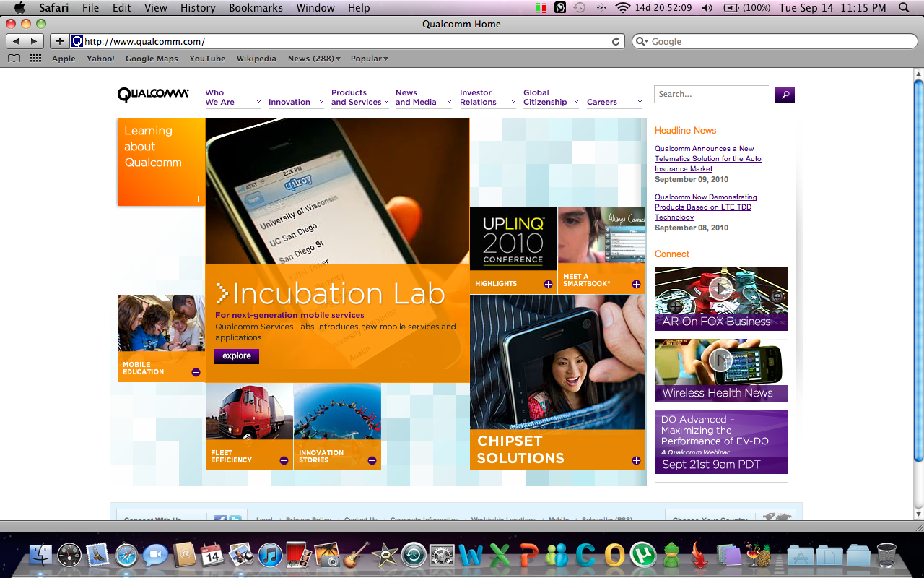Open the Window menu
Image resolution: width=924 pixels, height=578 pixels.
point(315,8)
